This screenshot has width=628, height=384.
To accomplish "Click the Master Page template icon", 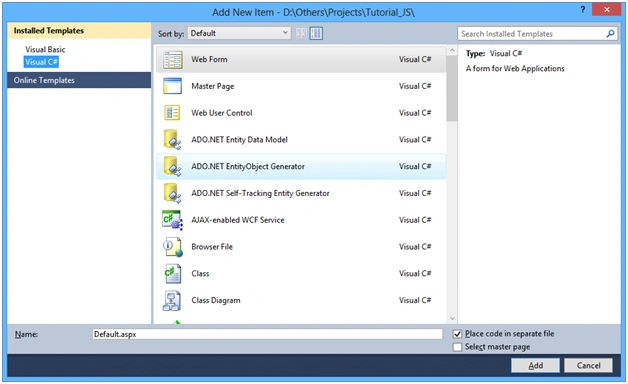I will 173,86.
